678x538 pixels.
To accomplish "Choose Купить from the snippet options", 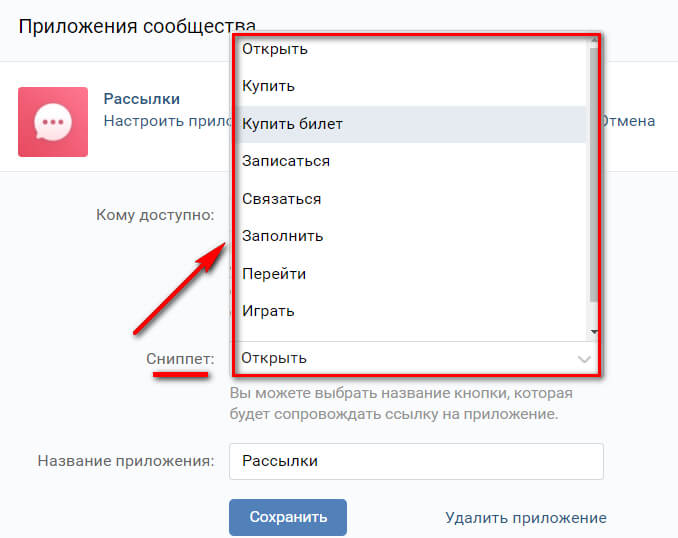I will click(x=269, y=86).
